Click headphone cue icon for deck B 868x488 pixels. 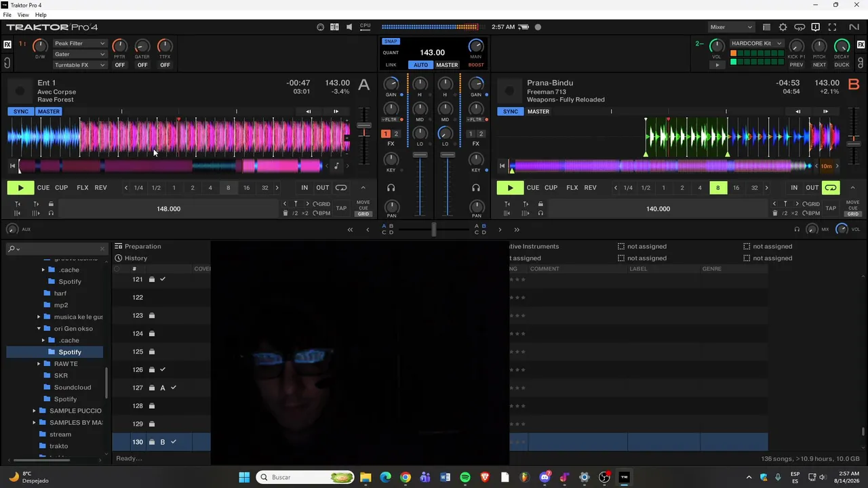[x=476, y=188]
